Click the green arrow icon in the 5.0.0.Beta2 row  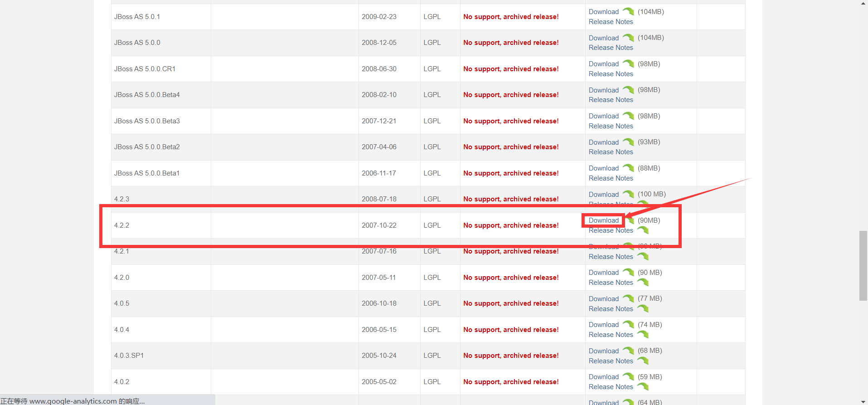click(x=628, y=142)
